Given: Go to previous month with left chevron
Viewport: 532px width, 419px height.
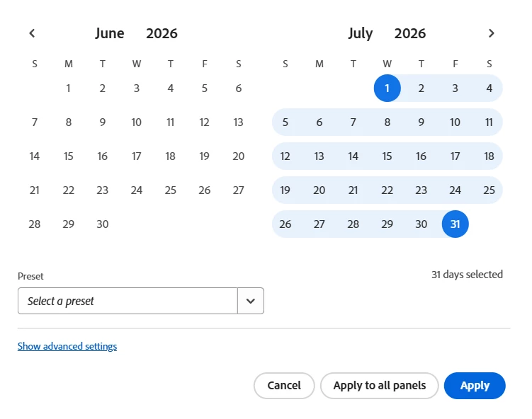Looking at the screenshot, I should tap(33, 33).
